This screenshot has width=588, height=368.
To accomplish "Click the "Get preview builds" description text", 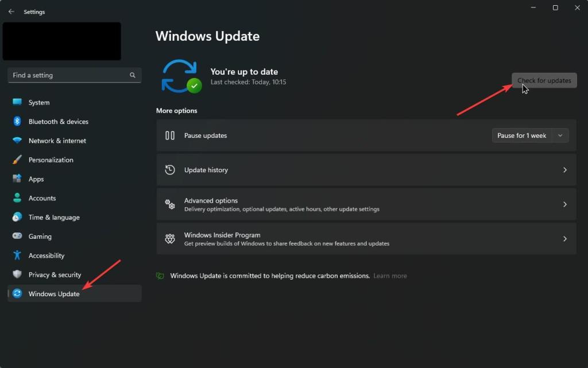I will point(287,243).
